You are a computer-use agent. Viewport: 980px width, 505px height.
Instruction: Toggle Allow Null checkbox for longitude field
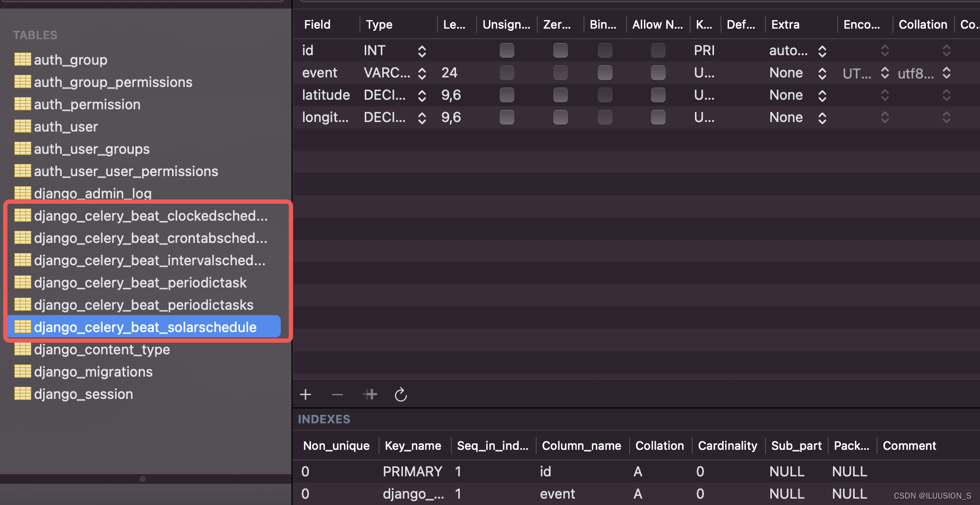tap(658, 117)
